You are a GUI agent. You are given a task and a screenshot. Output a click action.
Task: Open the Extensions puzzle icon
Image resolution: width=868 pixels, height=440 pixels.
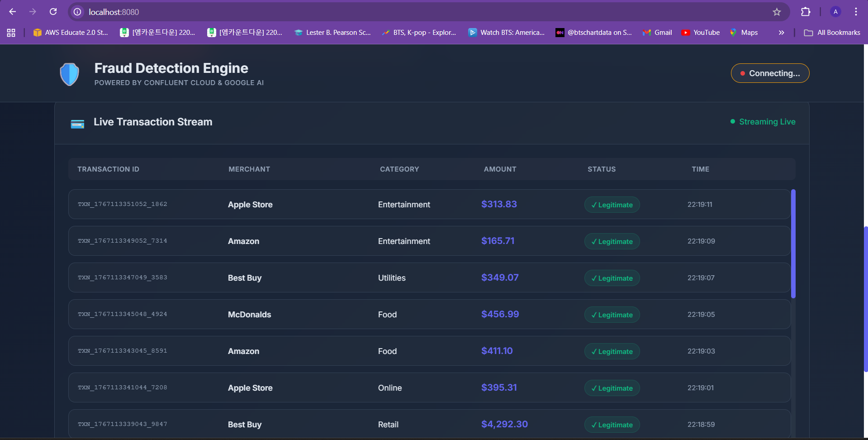point(806,12)
